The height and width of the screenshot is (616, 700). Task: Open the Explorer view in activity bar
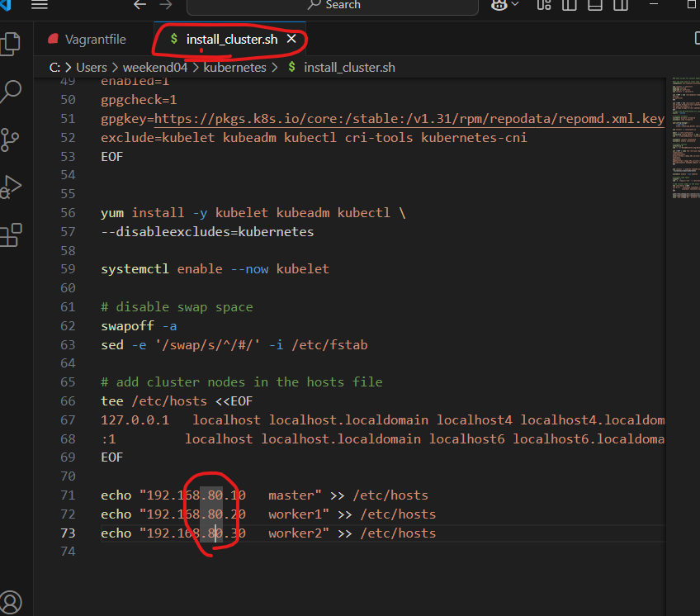click(11, 44)
